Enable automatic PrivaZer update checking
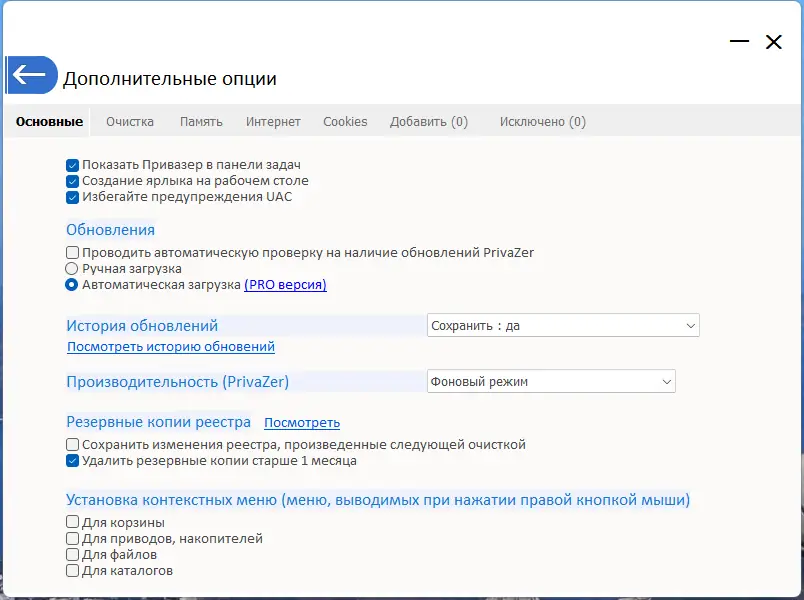 73,253
